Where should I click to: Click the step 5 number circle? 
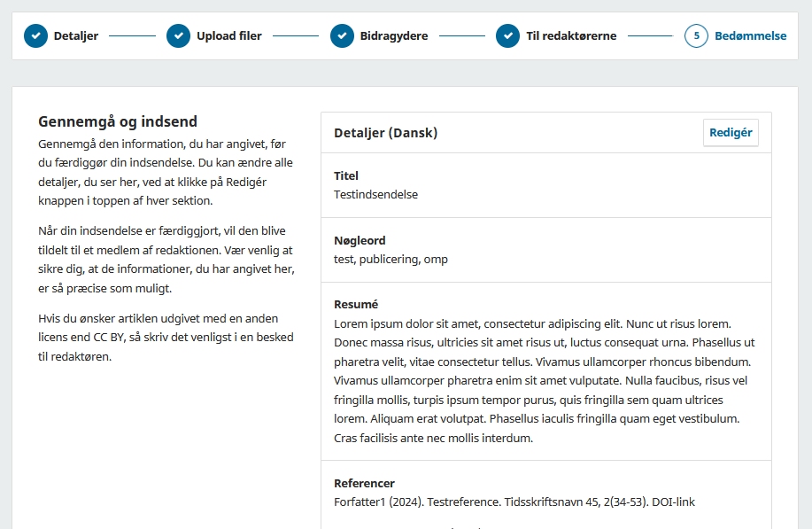click(x=696, y=36)
